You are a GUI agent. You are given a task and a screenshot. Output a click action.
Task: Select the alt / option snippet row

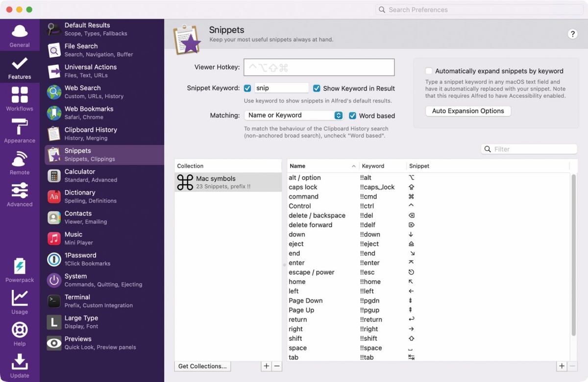(429, 178)
